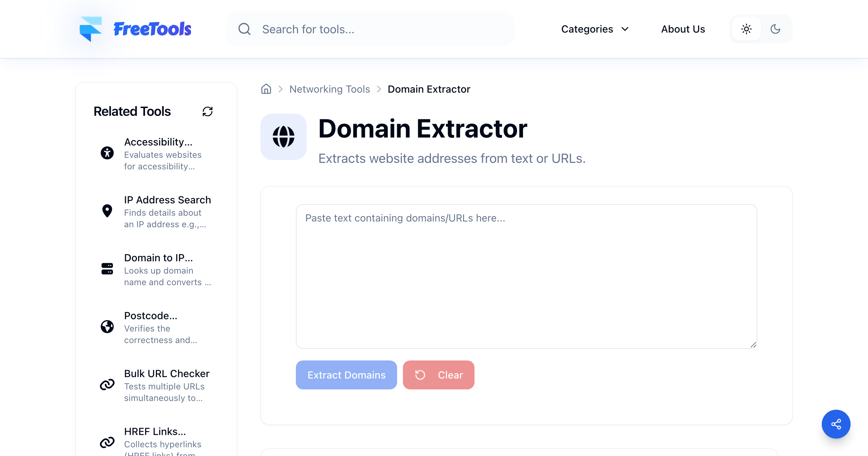Click the HREF Links chain icon
The height and width of the screenshot is (456, 868).
pyautogui.click(x=107, y=442)
